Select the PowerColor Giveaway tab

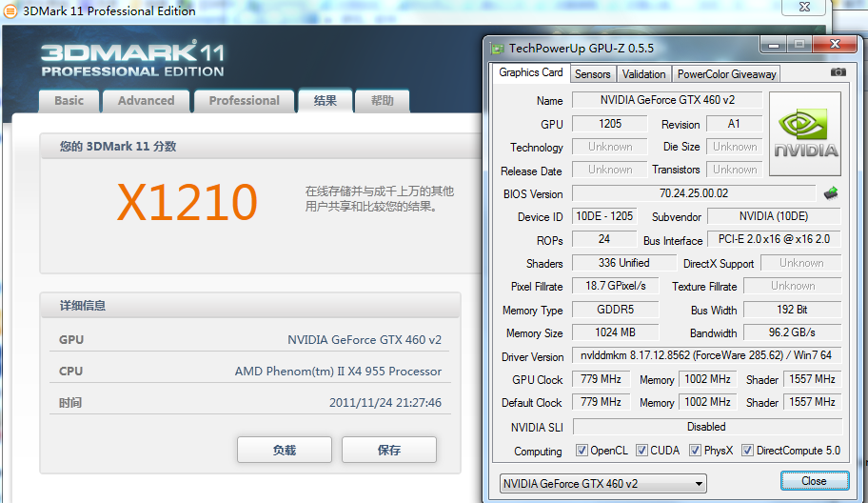click(726, 74)
